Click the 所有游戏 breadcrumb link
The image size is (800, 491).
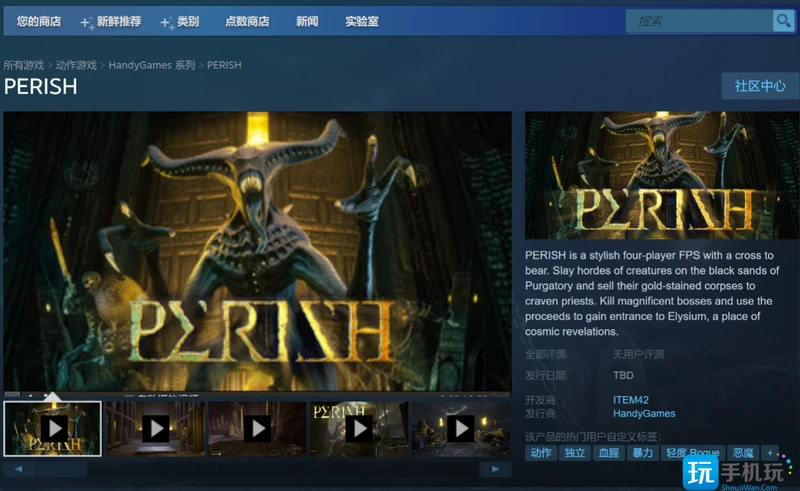click(x=23, y=65)
